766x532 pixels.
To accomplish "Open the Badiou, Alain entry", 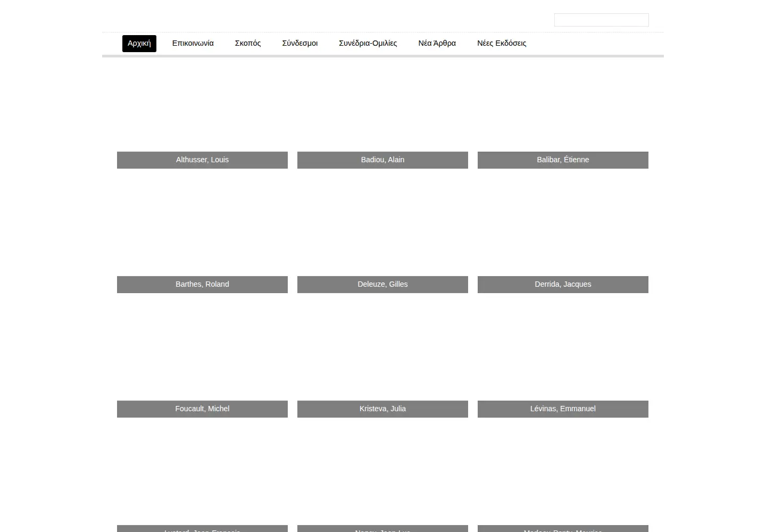I will coord(382,160).
